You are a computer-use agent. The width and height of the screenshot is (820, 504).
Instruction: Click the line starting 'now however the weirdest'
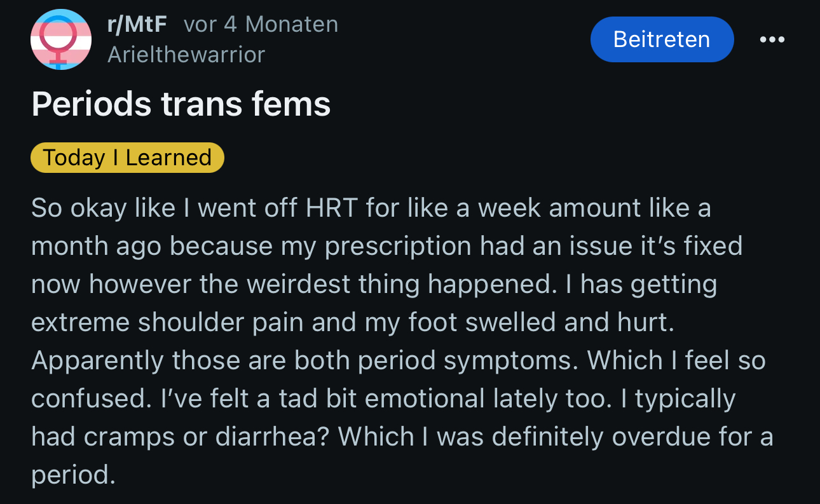(374, 284)
